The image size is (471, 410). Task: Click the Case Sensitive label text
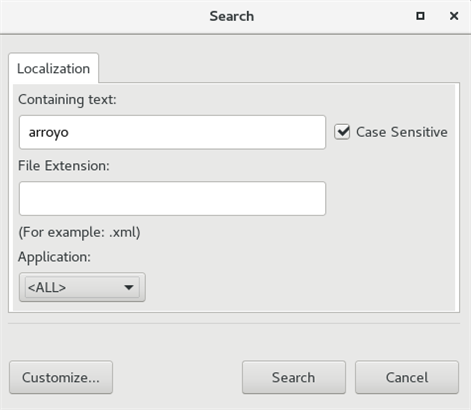pos(402,132)
